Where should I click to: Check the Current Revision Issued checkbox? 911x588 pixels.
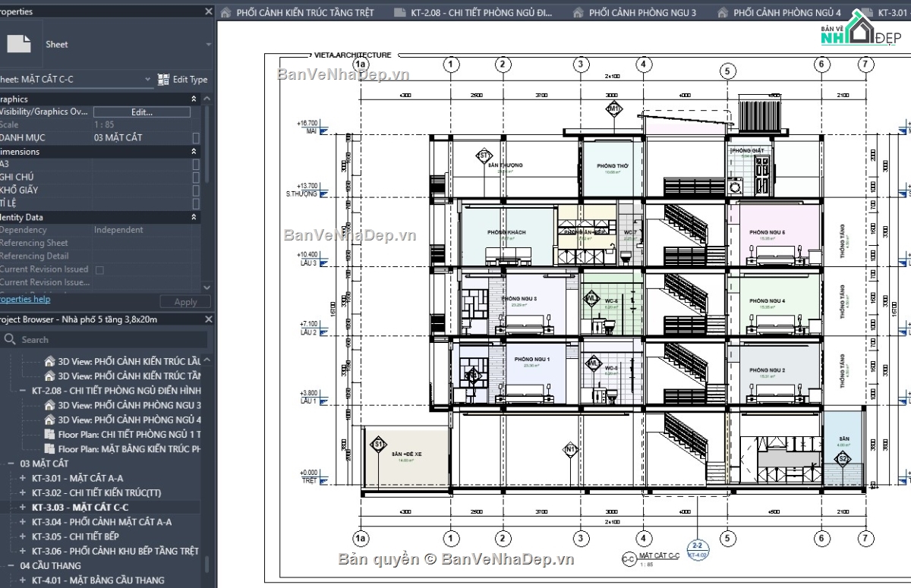[x=99, y=269]
